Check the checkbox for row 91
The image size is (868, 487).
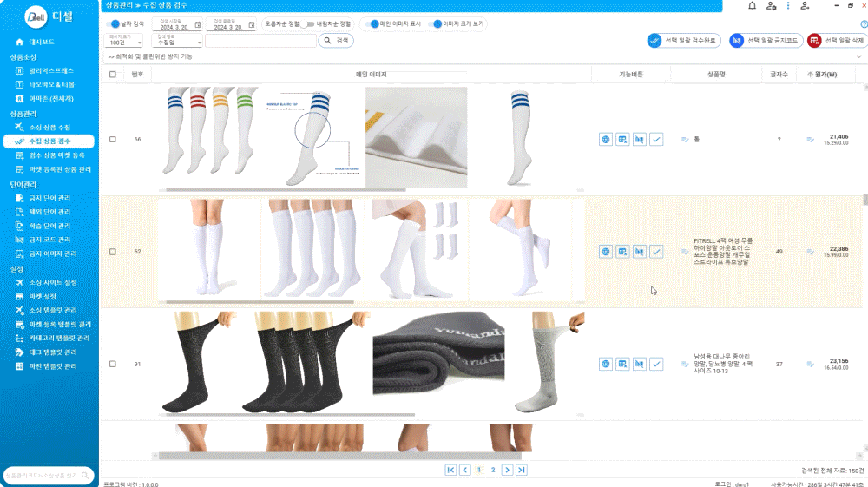(113, 364)
